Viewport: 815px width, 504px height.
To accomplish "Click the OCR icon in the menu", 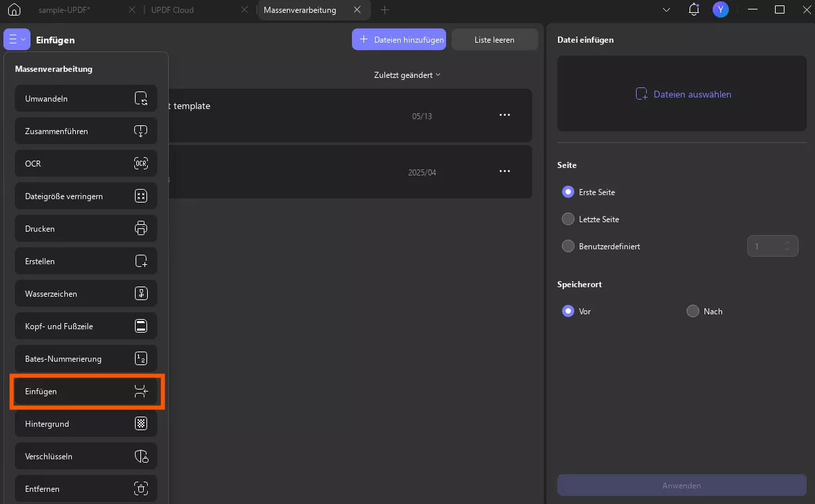I will (x=141, y=164).
